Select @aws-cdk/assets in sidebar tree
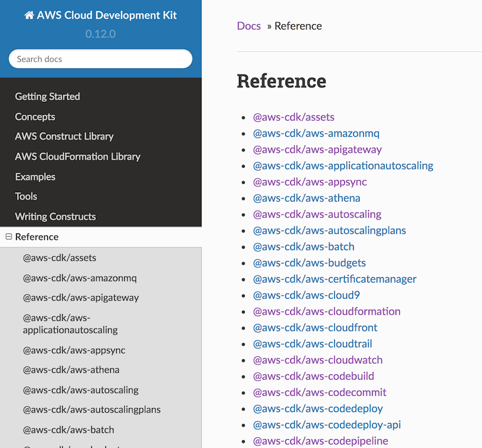482x448 pixels. coord(59,258)
